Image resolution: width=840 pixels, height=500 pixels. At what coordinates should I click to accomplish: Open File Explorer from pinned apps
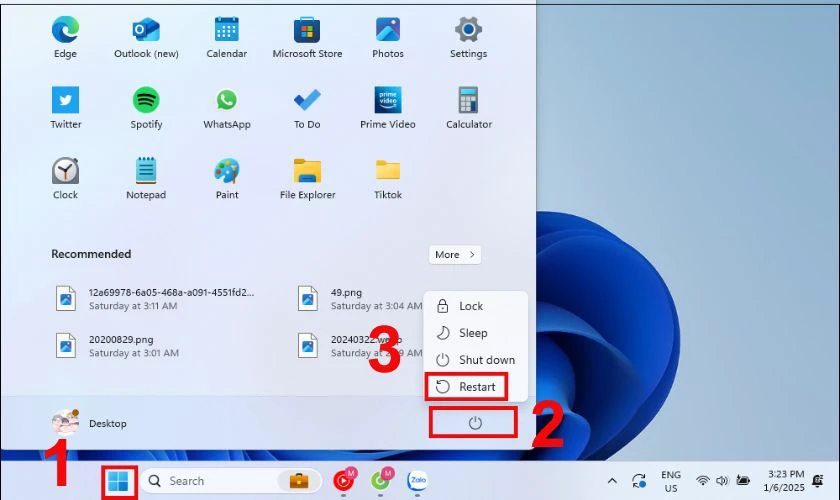307,178
